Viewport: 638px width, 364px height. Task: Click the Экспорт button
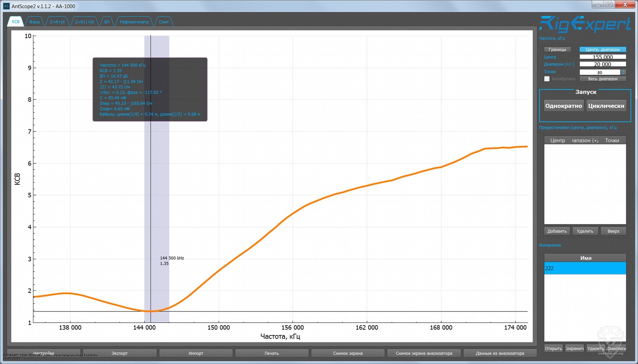tap(119, 353)
